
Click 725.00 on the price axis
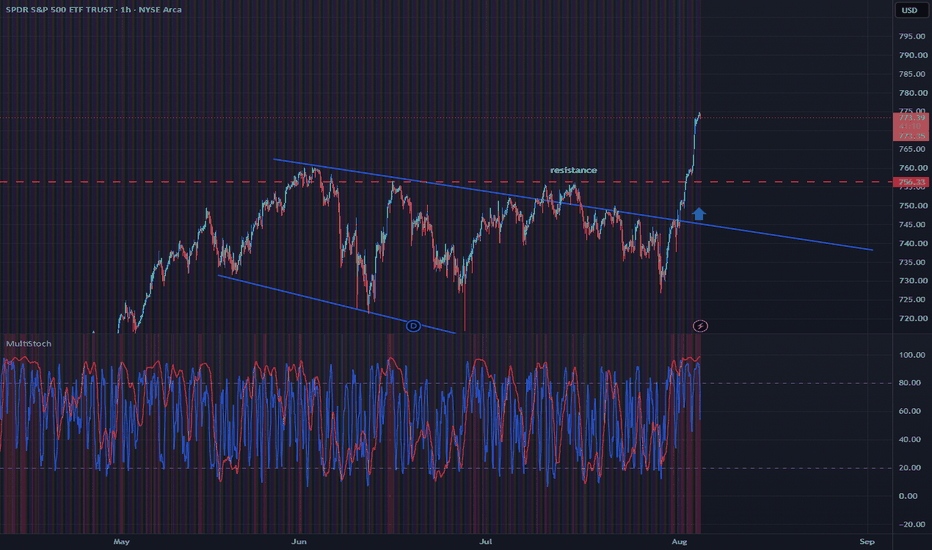913,300
